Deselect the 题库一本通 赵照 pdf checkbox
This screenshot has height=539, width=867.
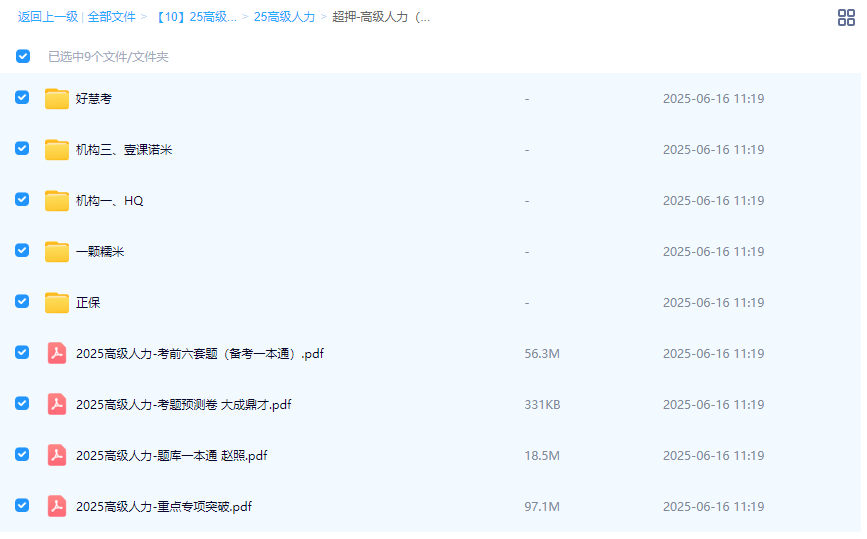22,454
